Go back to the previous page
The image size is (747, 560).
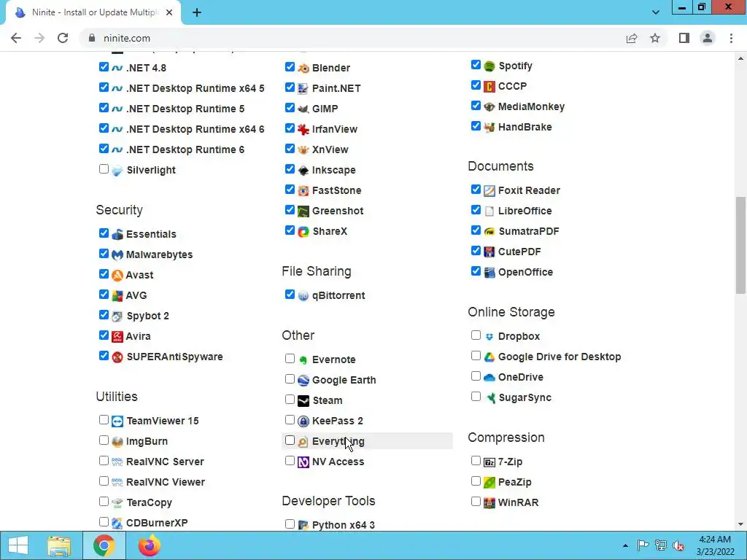pos(16,38)
